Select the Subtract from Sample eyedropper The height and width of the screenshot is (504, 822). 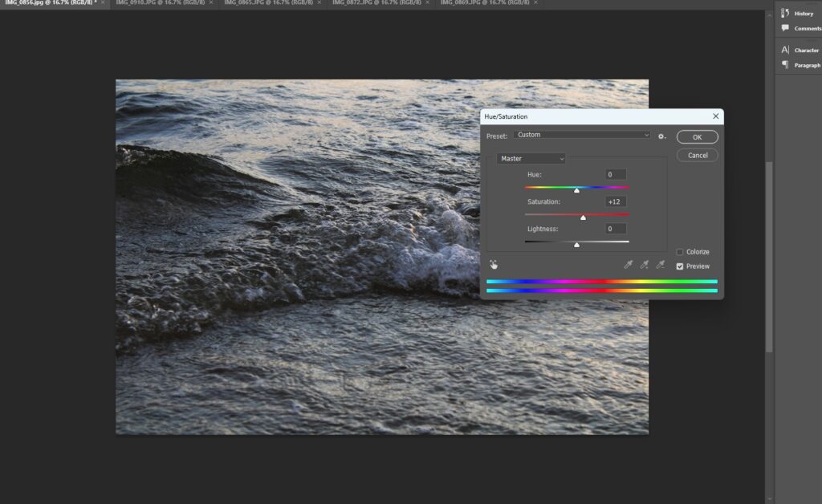pos(661,265)
